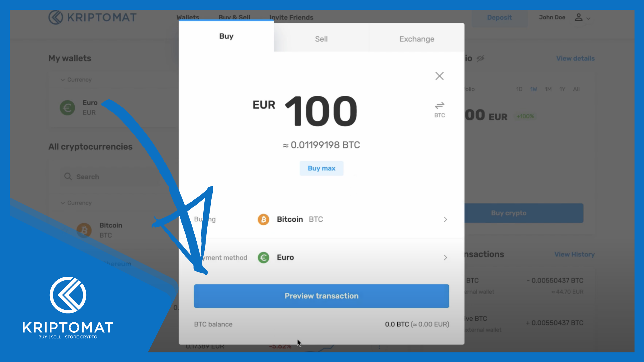
Task: Toggle EUR to BTC conversion direction
Action: click(x=440, y=109)
